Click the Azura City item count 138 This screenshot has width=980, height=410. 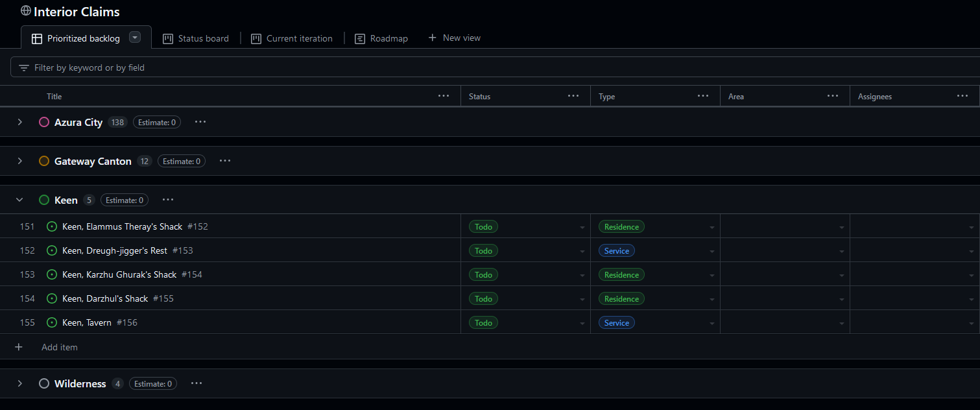click(117, 122)
